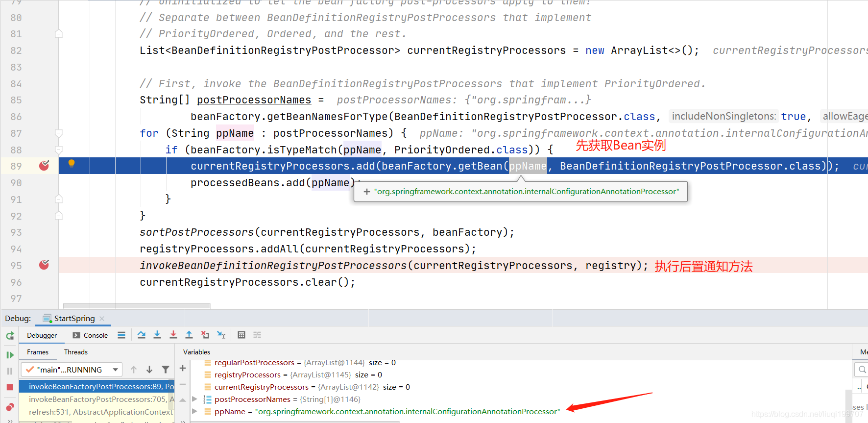Image resolution: width=868 pixels, height=423 pixels.
Task: Switch to the Console tab
Action: coord(90,335)
